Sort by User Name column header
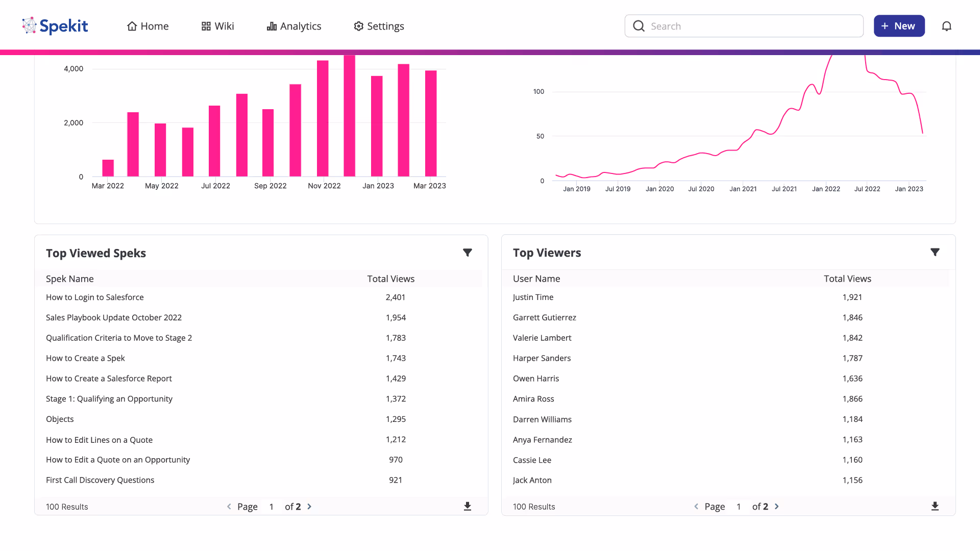 [536, 279]
